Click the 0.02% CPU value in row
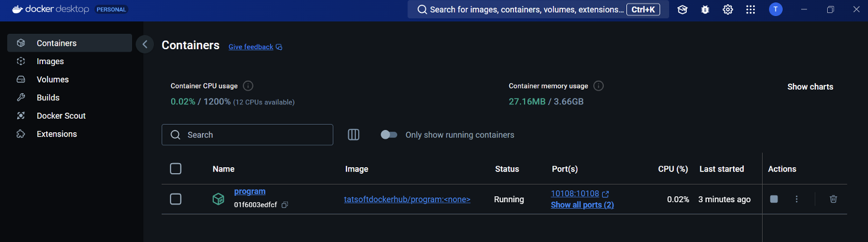This screenshot has height=242, width=868. (x=678, y=199)
